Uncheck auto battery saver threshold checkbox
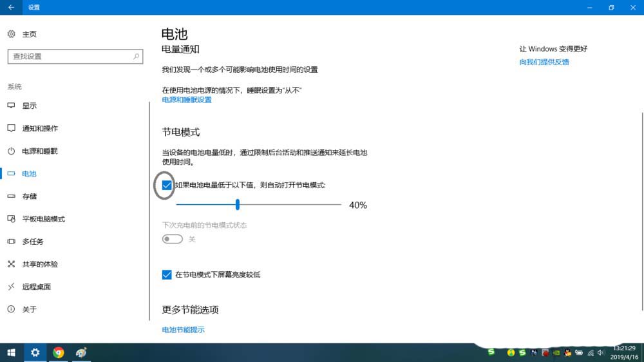This screenshot has width=644, height=362. 166,186
